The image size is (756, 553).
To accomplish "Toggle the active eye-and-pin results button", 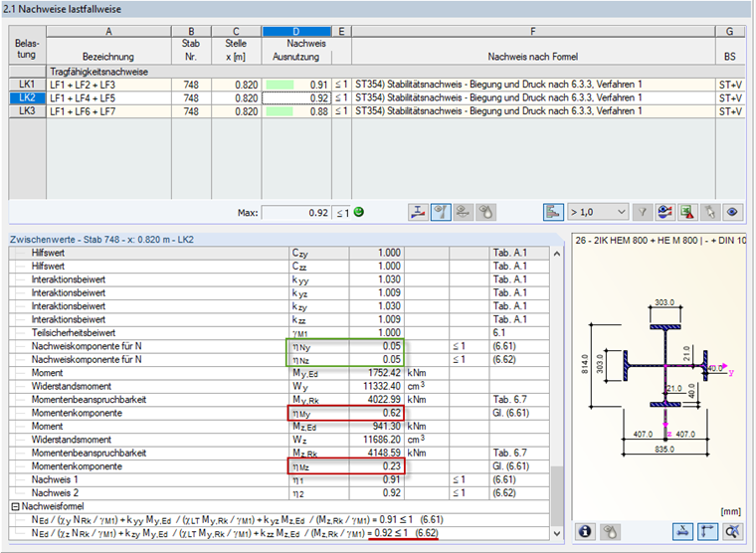I will [x=441, y=212].
